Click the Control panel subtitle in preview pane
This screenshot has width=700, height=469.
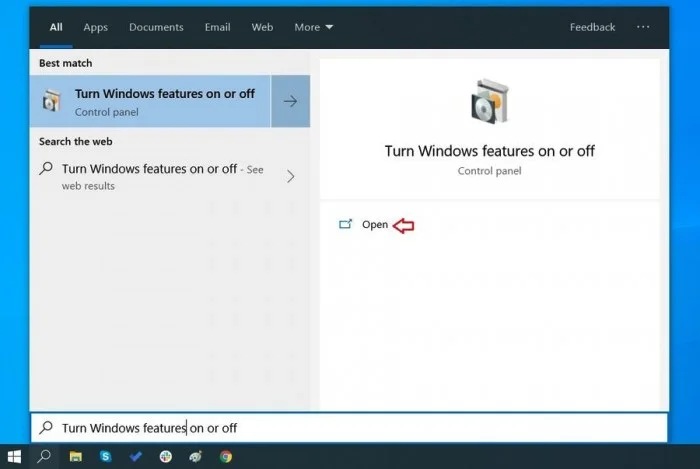(x=489, y=171)
